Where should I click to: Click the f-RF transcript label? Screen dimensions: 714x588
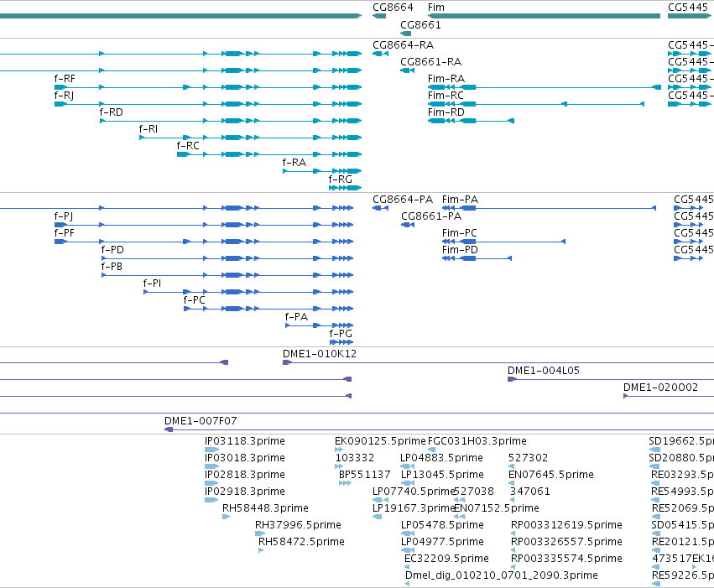65,79
